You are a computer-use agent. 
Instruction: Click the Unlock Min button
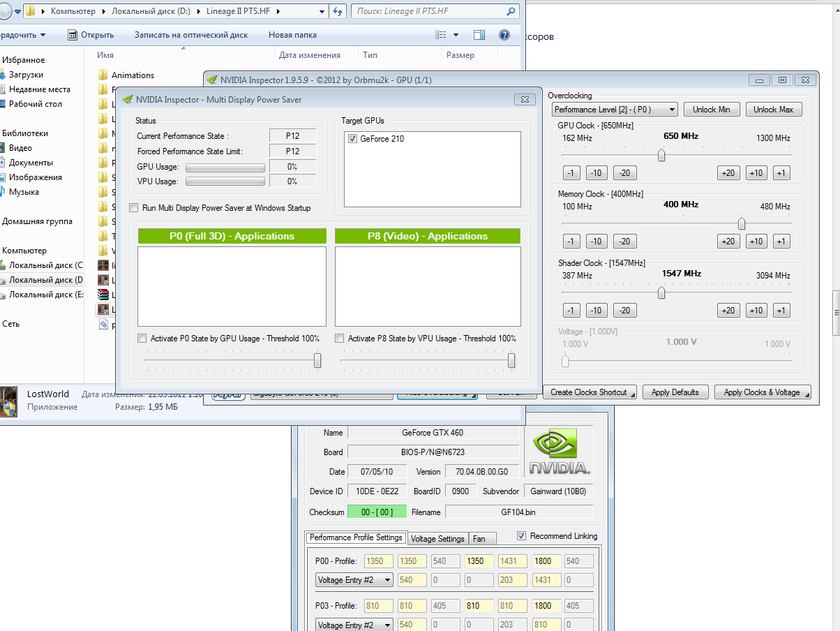(x=712, y=110)
